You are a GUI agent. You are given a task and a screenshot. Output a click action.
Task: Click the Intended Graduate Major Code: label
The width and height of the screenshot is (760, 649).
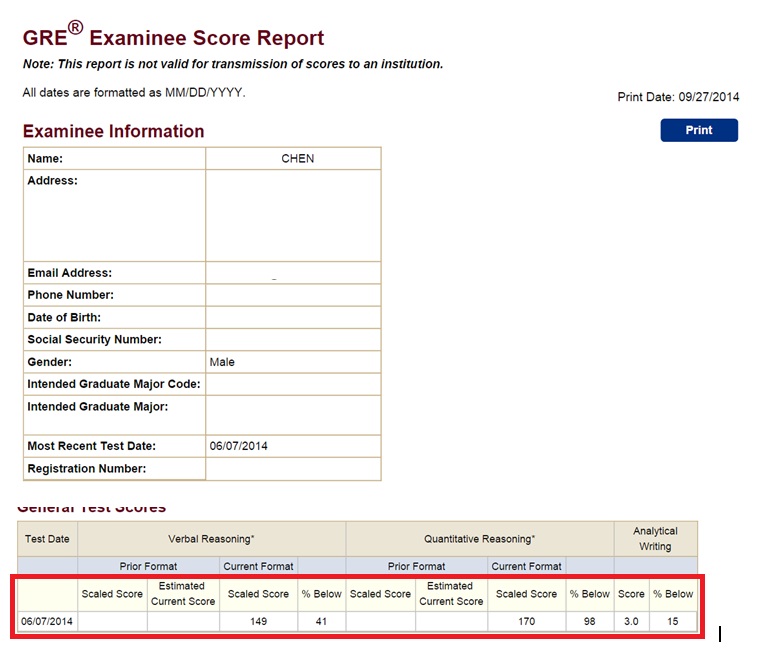[114, 384]
